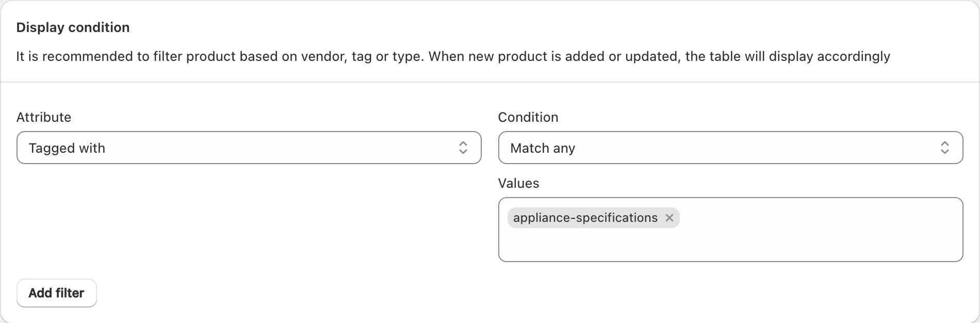The width and height of the screenshot is (980, 323).
Task: Click the Condition field label
Action: [x=528, y=117]
